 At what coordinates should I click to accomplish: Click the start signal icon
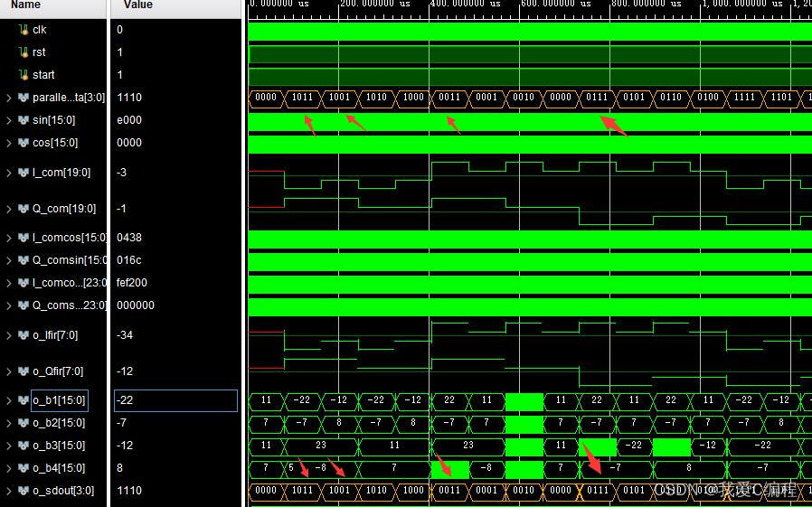tap(24, 75)
